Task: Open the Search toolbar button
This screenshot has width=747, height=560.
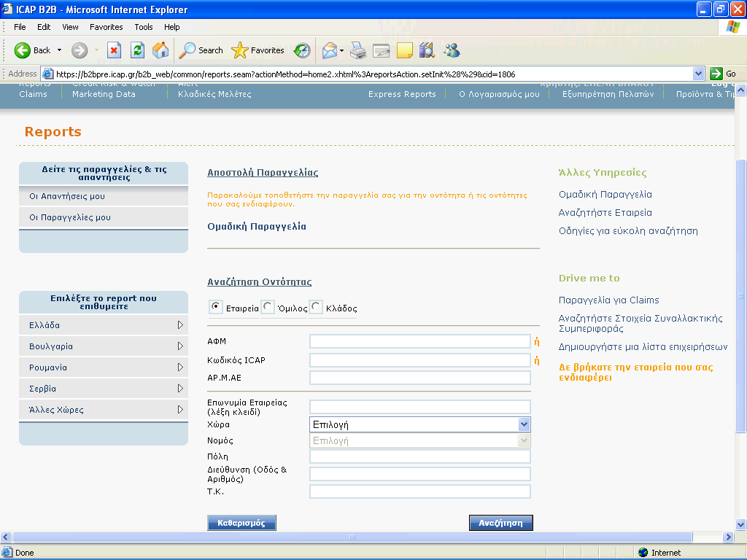Action: pyautogui.click(x=201, y=50)
